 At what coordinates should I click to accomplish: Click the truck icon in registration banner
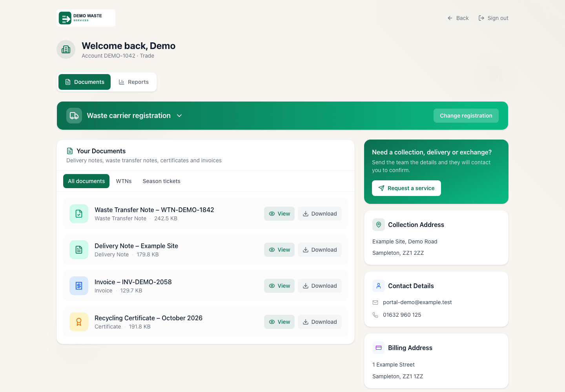click(74, 116)
